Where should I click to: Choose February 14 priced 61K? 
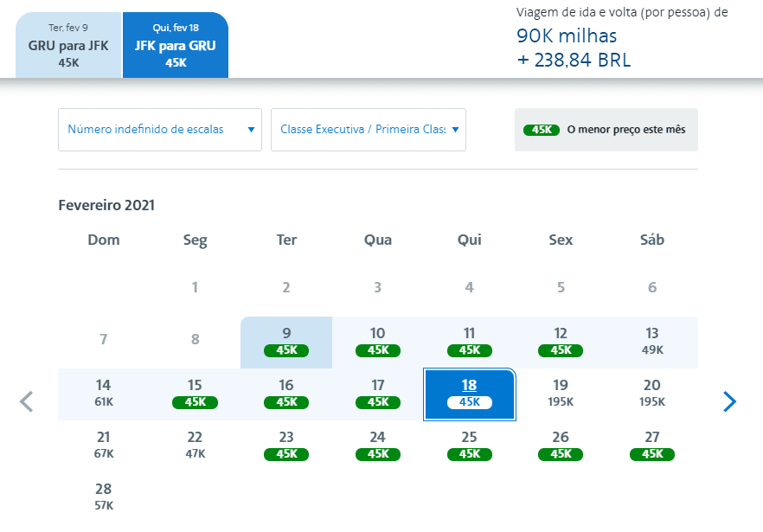click(103, 394)
